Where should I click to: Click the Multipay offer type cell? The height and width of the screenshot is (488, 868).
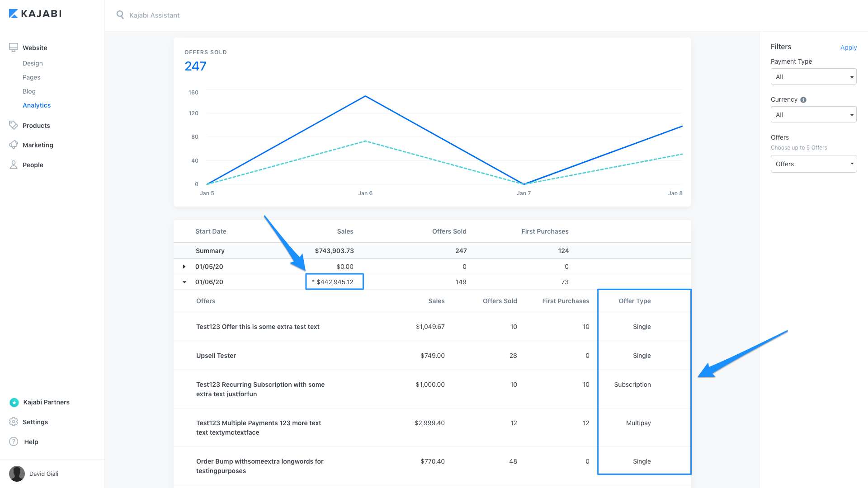pos(638,423)
